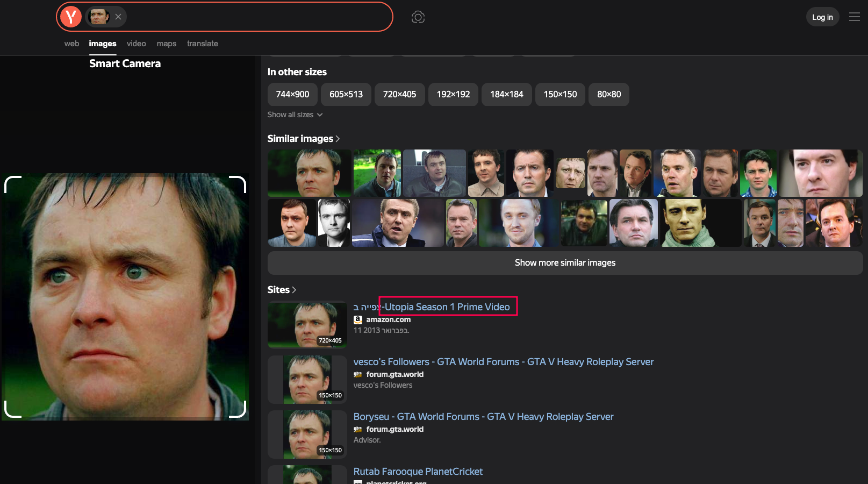The image size is (868, 484).
Task: Open the camera image search icon
Action: pyautogui.click(x=418, y=17)
